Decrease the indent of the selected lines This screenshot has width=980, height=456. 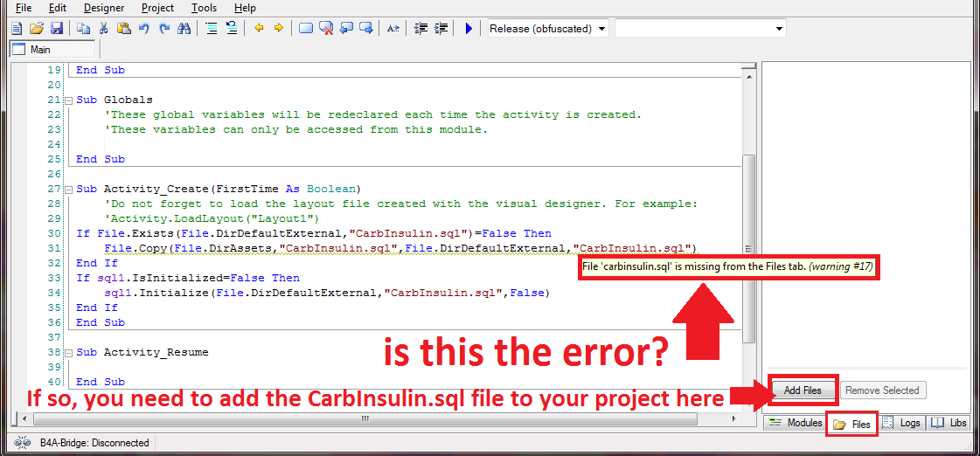pos(421,28)
